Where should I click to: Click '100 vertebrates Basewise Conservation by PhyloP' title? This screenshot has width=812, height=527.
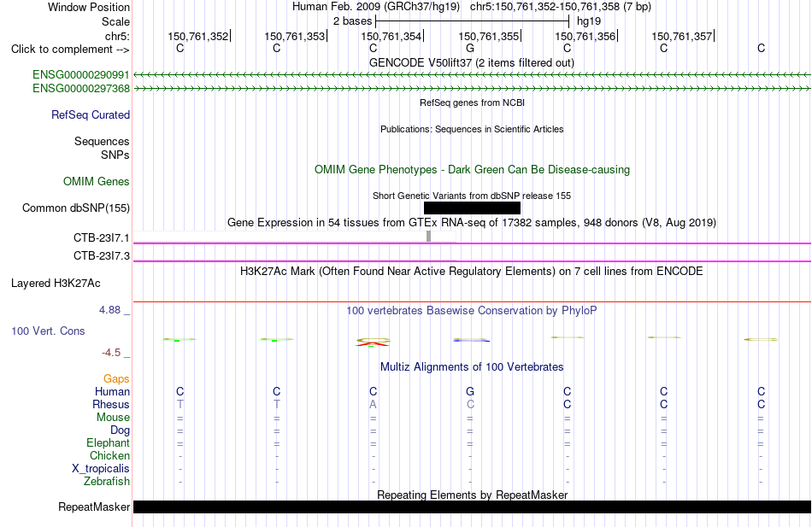click(472, 311)
